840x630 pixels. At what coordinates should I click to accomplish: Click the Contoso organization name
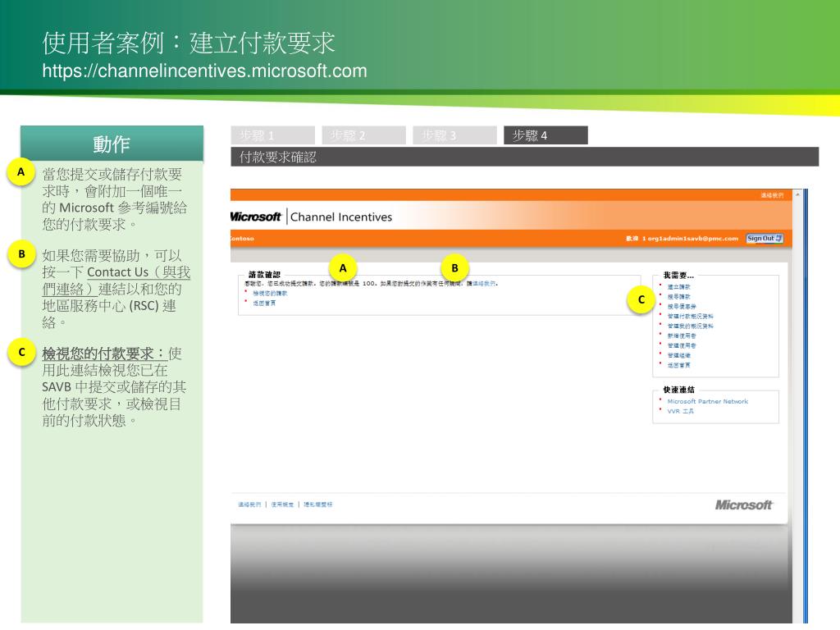coord(242,239)
